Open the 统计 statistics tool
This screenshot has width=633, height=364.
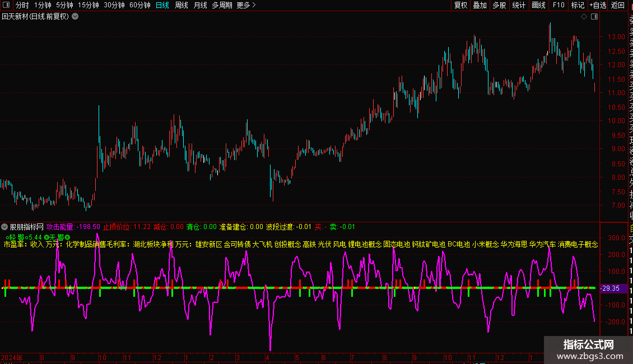pos(519,5)
